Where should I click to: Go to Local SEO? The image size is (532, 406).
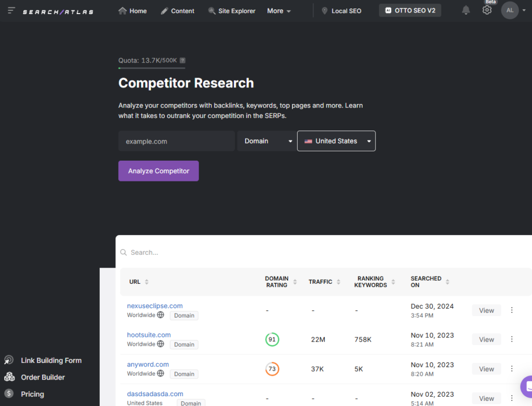(x=341, y=11)
